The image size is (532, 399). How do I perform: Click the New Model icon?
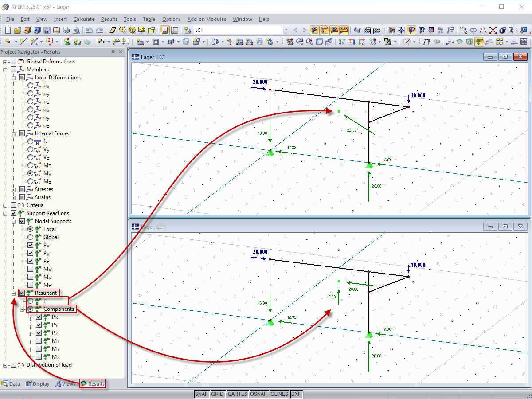[8, 30]
